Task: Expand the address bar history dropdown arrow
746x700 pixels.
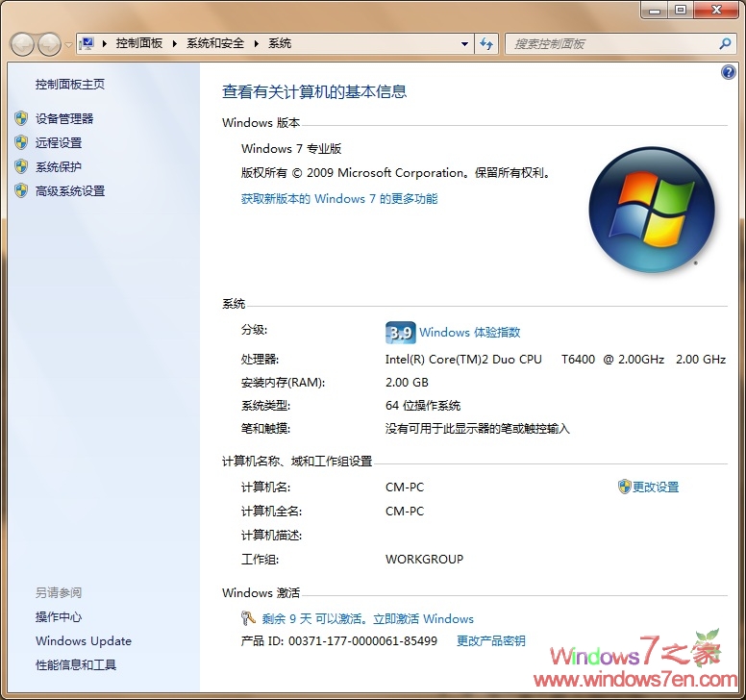Action: click(464, 43)
